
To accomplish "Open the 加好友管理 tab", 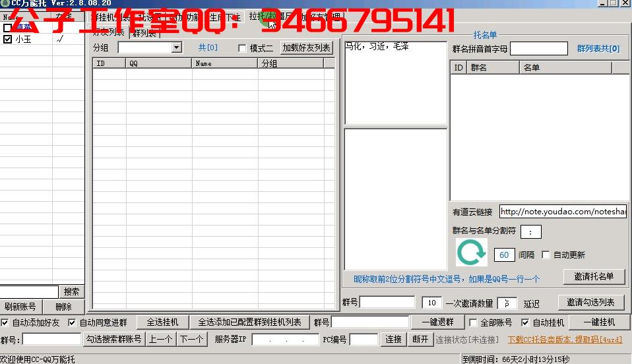I will (321, 17).
